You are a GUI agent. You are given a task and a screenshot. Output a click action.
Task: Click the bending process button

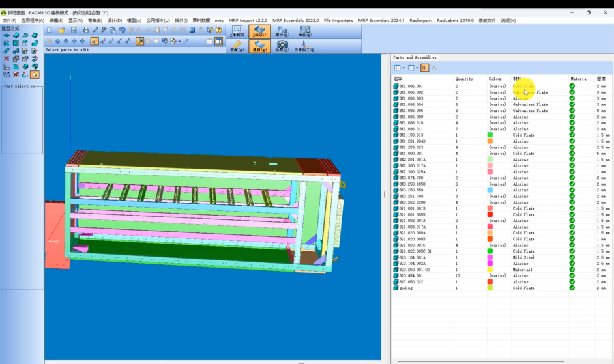304,46
